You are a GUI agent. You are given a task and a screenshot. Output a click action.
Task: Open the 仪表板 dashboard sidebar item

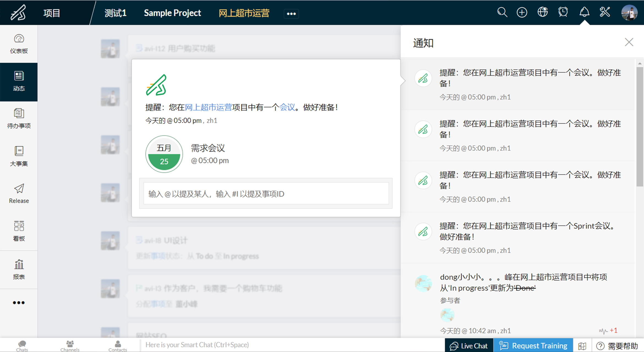(19, 44)
